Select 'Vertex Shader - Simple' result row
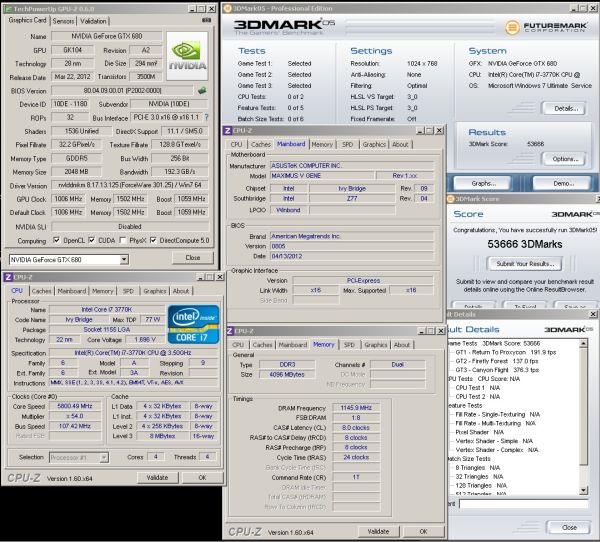This screenshot has height=542, width=600. [x=494, y=441]
